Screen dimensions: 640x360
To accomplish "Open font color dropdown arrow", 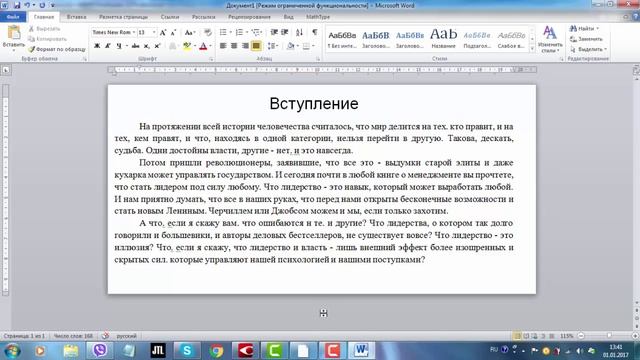I will pyautogui.click(x=211, y=46).
